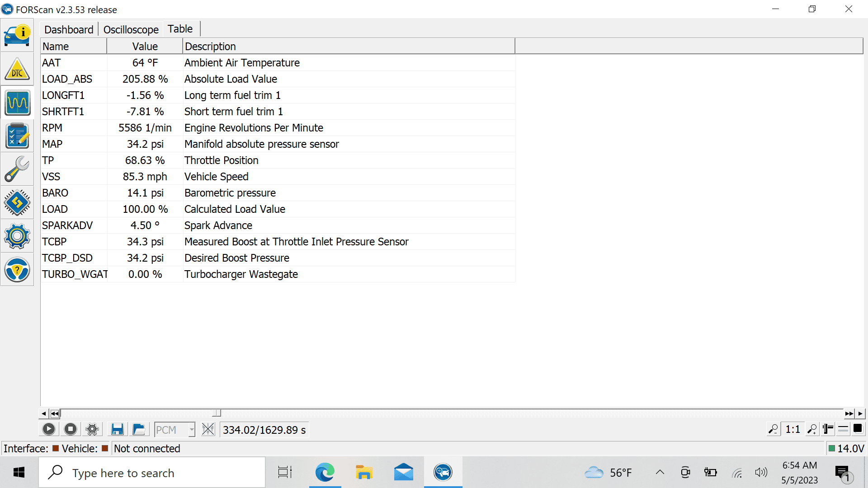Select the VSS row name
This screenshot has height=488, width=868.
pos(51,177)
